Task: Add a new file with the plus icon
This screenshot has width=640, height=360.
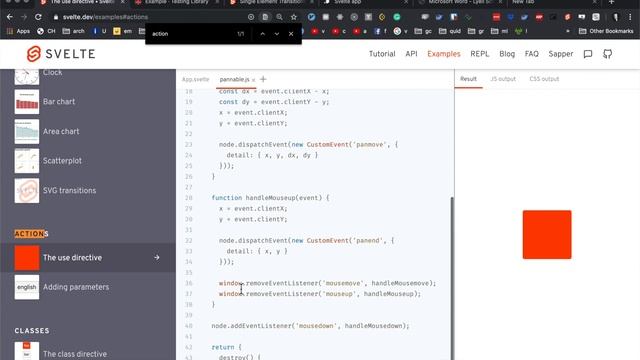Action: tap(263, 79)
